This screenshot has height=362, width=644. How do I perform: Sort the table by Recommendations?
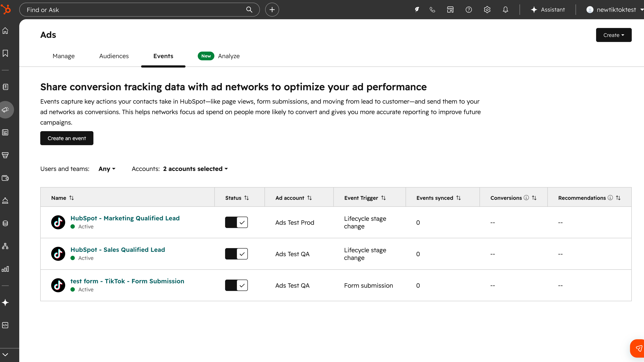tap(618, 198)
